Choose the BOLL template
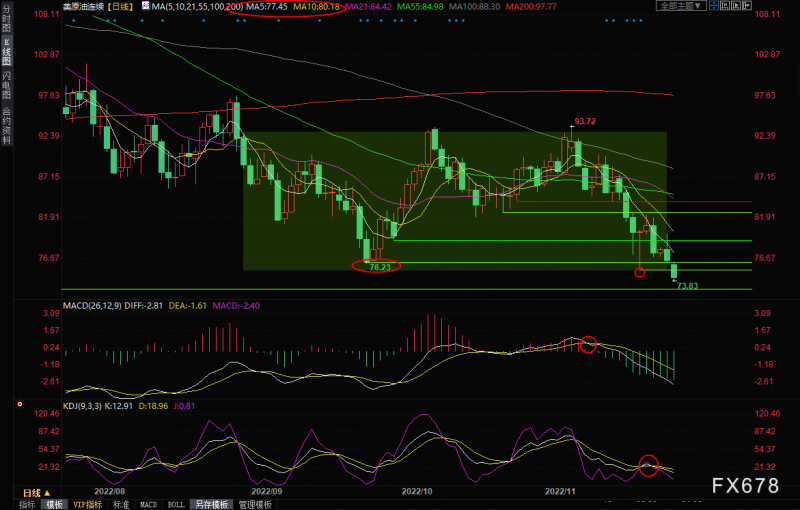The height and width of the screenshot is (510, 800). pyautogui.click(x=176, y=504)
